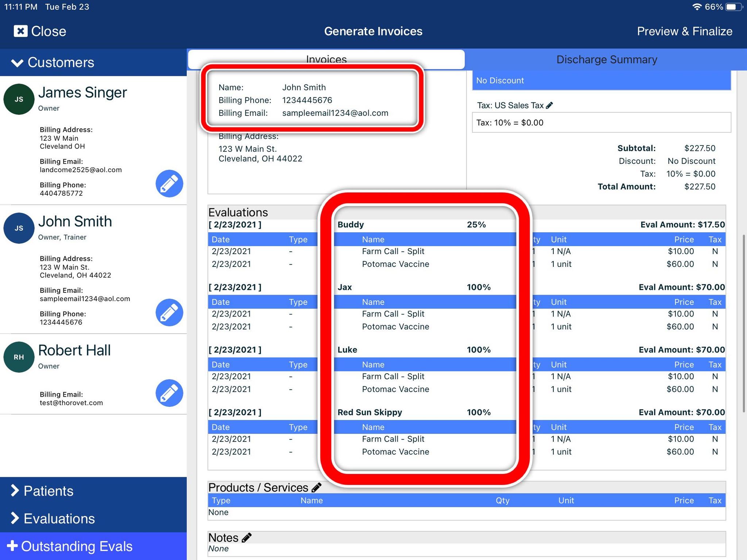Edit Robert Hall's customer details pencil icon

[x=169, y=393]
